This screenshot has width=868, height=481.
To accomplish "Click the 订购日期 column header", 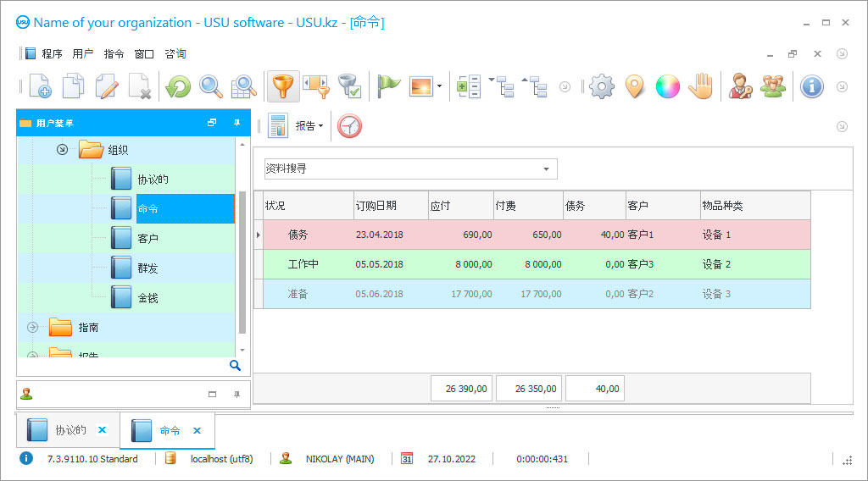I will pos(390,206).
